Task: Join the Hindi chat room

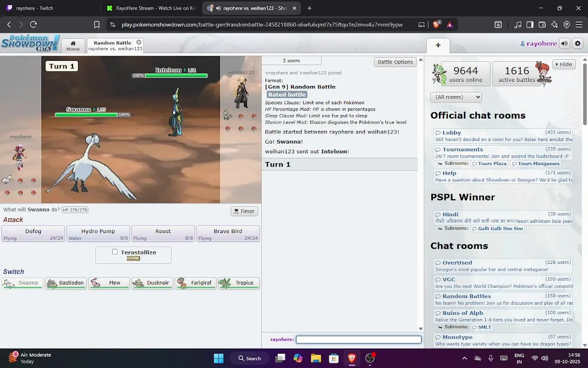Action: 503,218
